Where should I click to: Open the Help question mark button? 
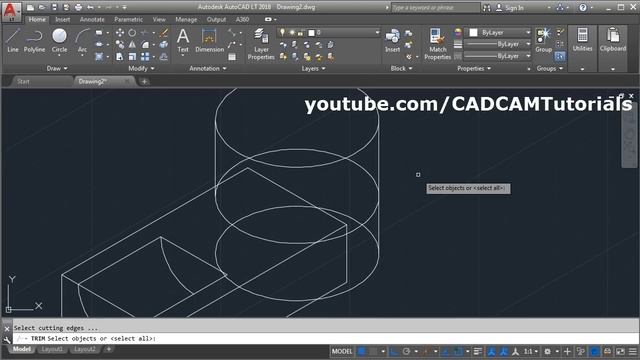(x=583, y=7)
